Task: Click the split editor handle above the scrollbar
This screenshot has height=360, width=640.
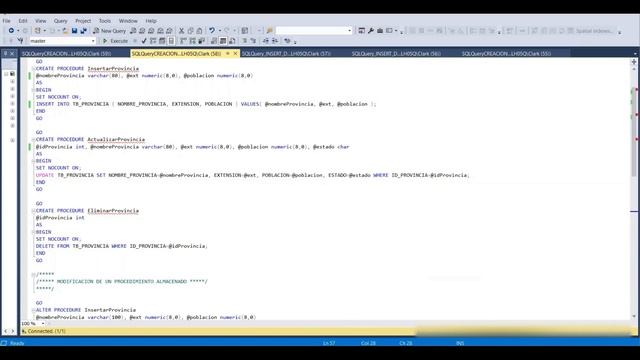Action: pyautogui.click(x=634, y=62)
